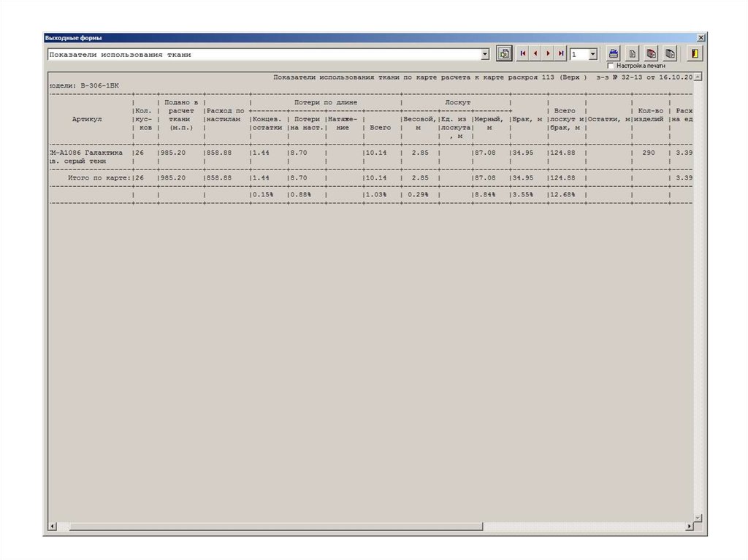This screenshot has height=560, width=748.
Task: Enable the Настройка печати checkbox
Action: pos(611,66)
